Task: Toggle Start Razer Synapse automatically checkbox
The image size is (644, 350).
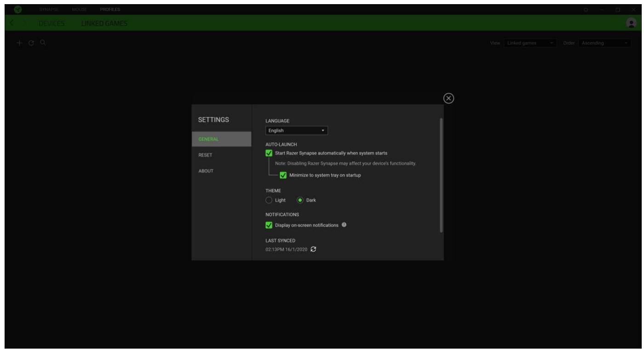Action: point(269,153)
